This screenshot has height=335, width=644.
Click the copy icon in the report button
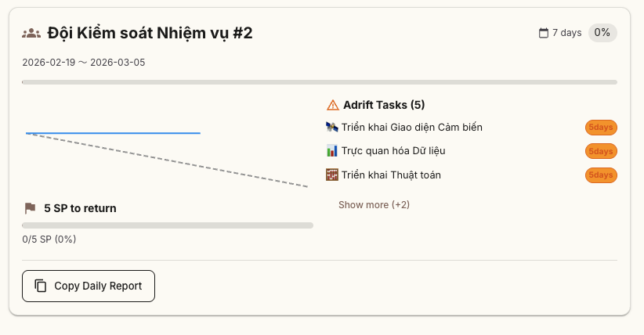41,286
